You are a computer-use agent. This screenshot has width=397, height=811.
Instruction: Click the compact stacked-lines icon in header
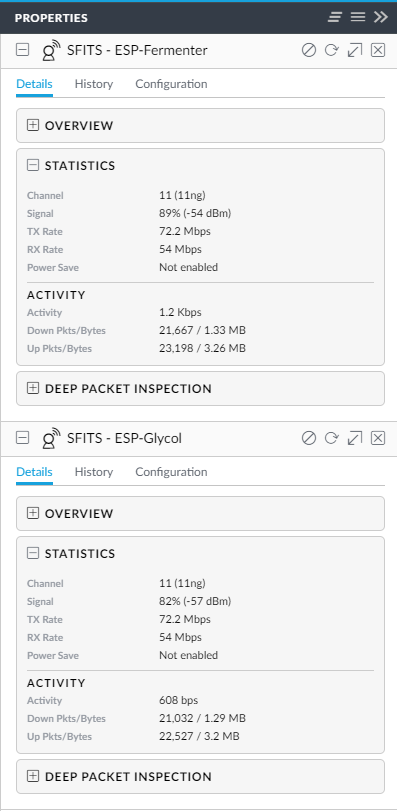click(x=335, y=17)
